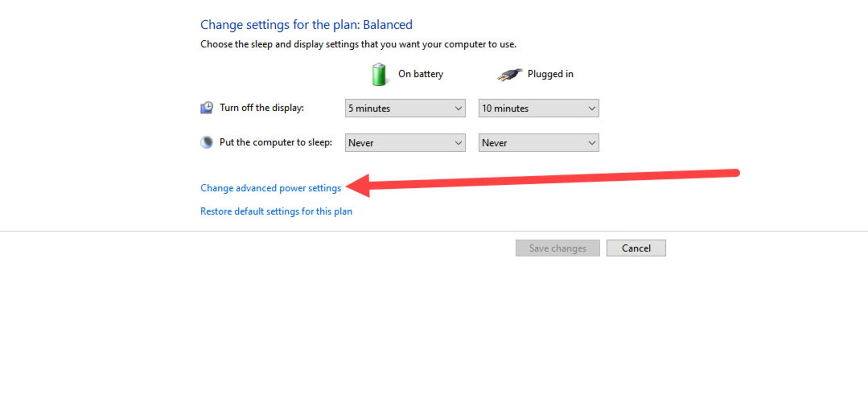Click the chevron on the plugged-in sleep dropdown
This screenshot has height=410, width=868.
tap(591, 143)
